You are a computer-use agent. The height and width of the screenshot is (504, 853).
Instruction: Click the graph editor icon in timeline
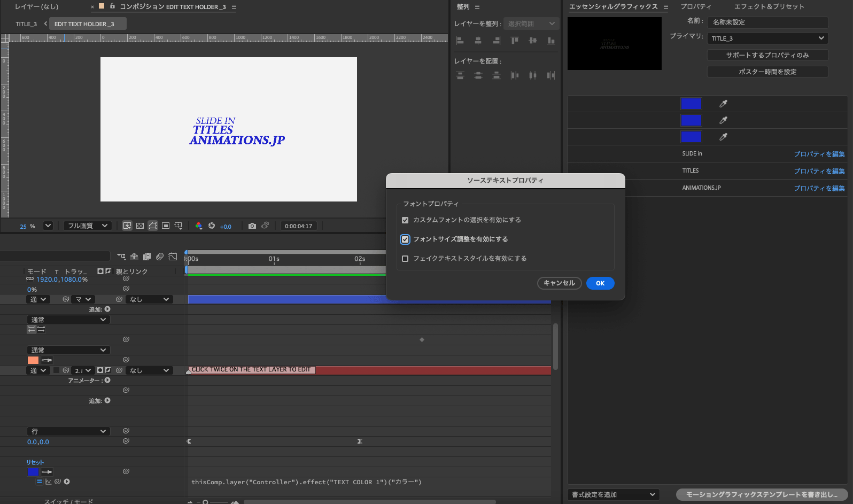click(173, 257)
